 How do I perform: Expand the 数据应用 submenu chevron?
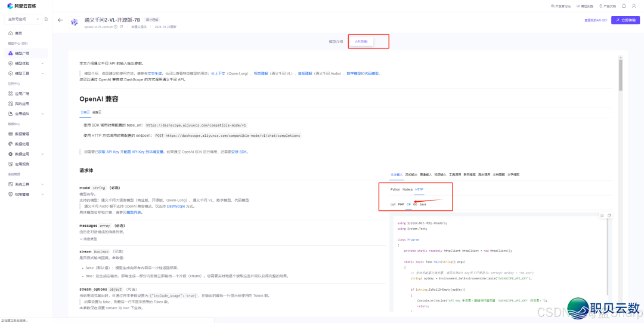pos(42,154)
